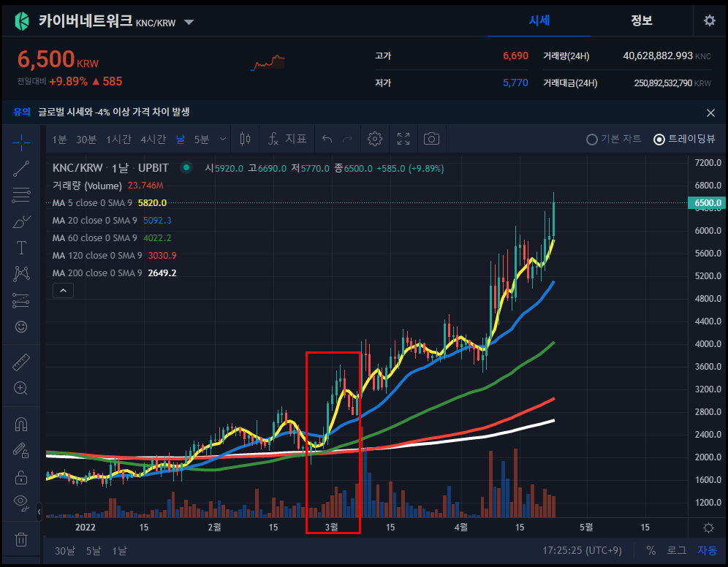This screenshot has width=728, height=567.
Task: Set the date range to 5날
Action: click(x=94, y=551)
